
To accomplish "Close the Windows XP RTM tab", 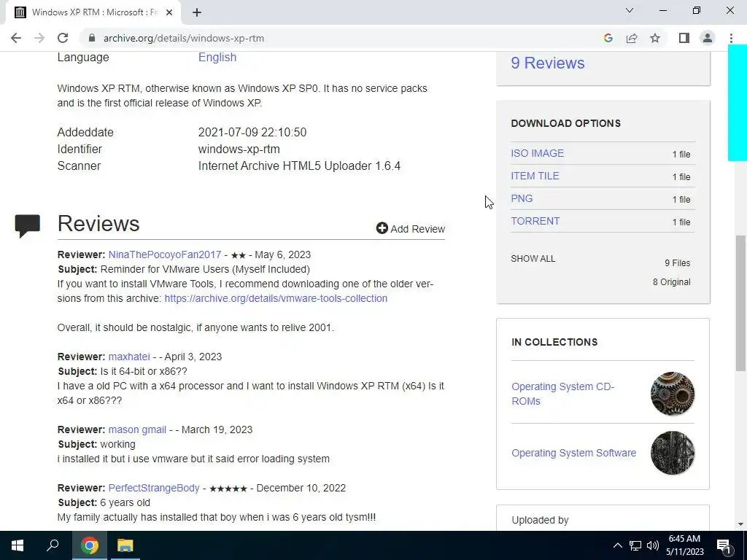I will 169,12.
